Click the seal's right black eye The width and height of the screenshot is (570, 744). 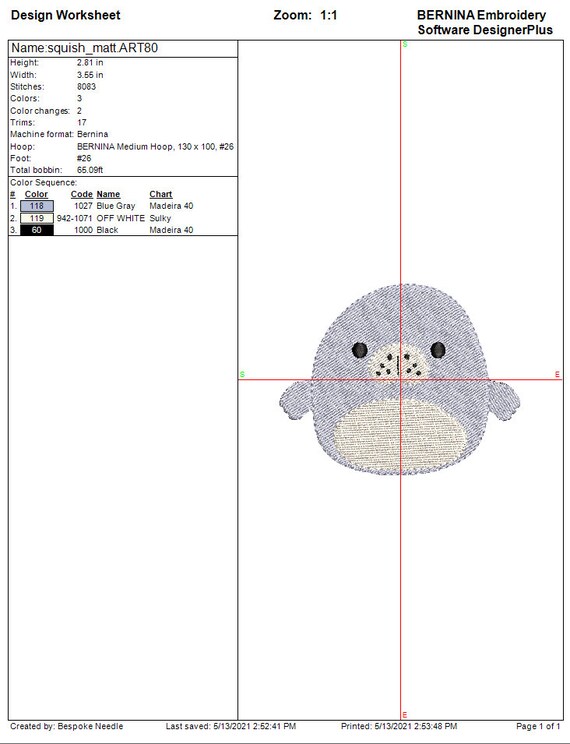[438, 350]
